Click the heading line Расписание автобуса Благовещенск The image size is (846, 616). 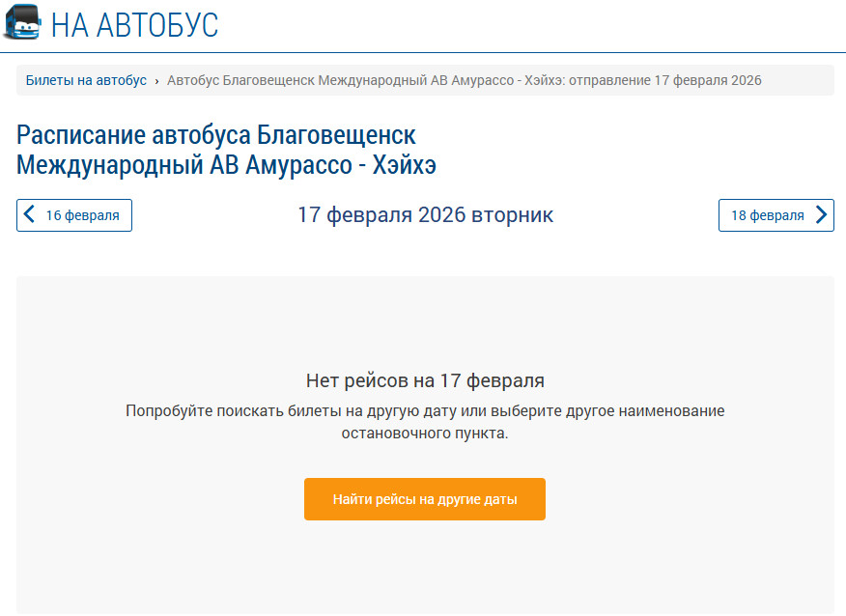click(216, 134)
